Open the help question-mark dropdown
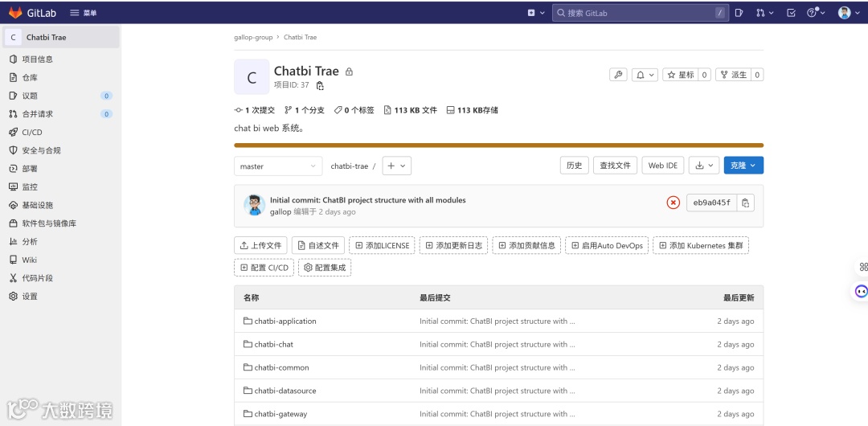The width and height of the screenshot is (868, 426). click(x=816, y=13)
